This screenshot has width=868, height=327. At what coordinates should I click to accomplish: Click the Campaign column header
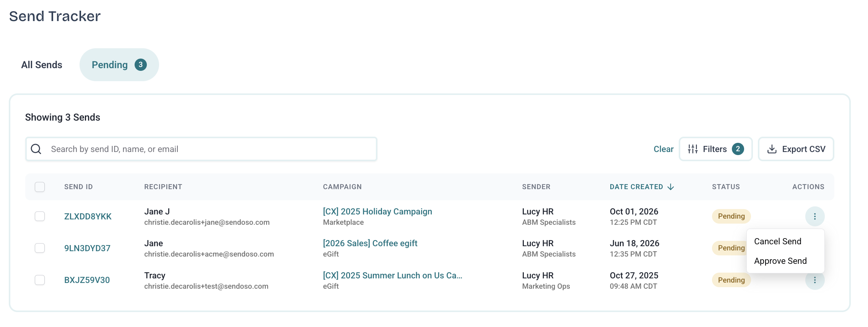pyautogui.click(x=342, y=187)
